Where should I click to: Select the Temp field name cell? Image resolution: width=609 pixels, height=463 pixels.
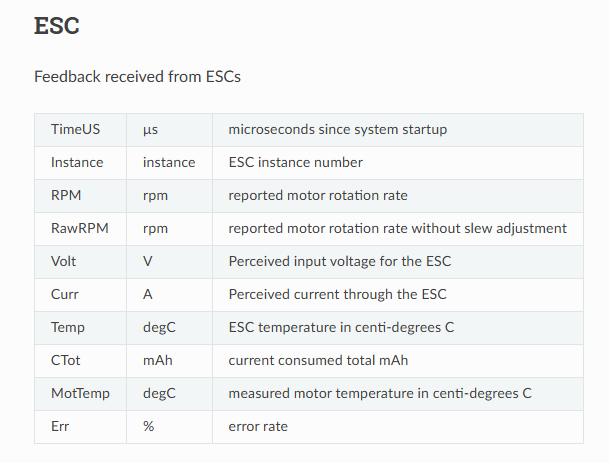pyautogui.click(x=80, y=328)
